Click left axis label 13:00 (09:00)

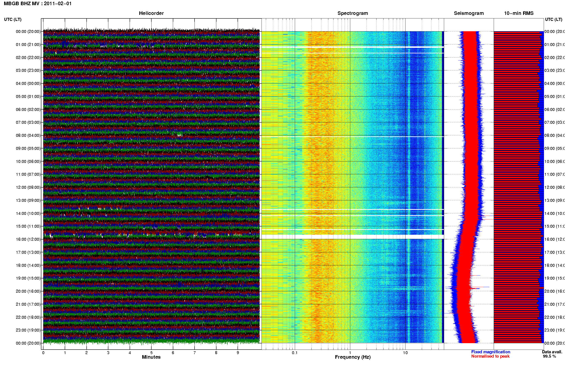click(28, 200)
